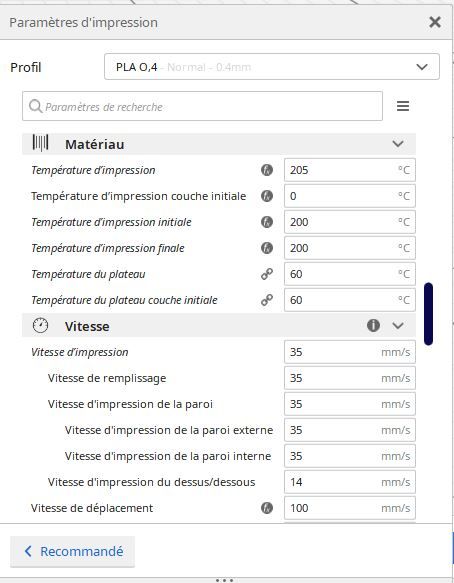Click the Vitesse de déplacement label
Image resolution: width=454 pixels, height=583 pixels.
coord(92,508)
